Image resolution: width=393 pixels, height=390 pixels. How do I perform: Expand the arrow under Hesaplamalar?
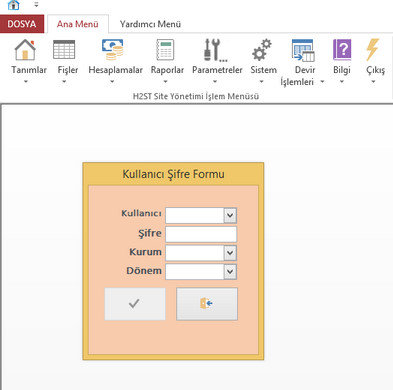(112, 81)
